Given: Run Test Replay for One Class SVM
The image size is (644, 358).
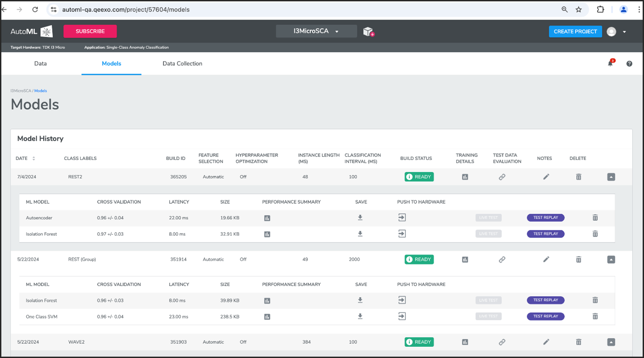Looking at the screenshot, I should coord(545,316).
